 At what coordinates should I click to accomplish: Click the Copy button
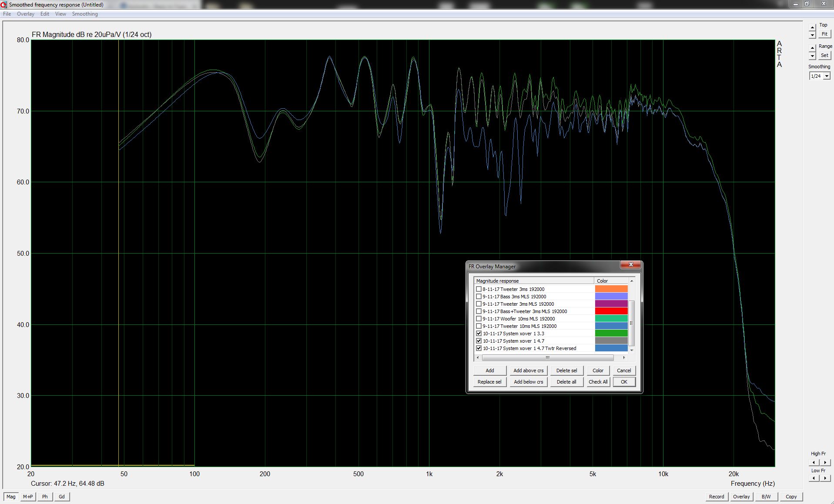pos(791,497)
